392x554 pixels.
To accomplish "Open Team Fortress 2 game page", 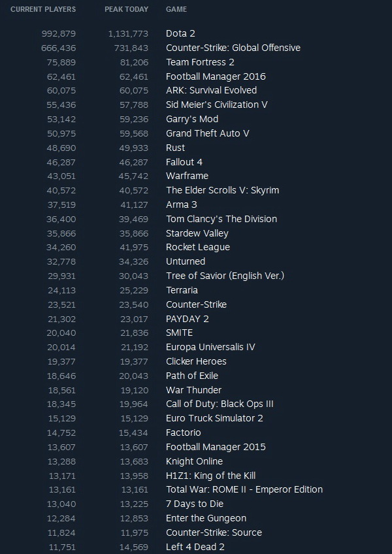I will tap(200, 62).
